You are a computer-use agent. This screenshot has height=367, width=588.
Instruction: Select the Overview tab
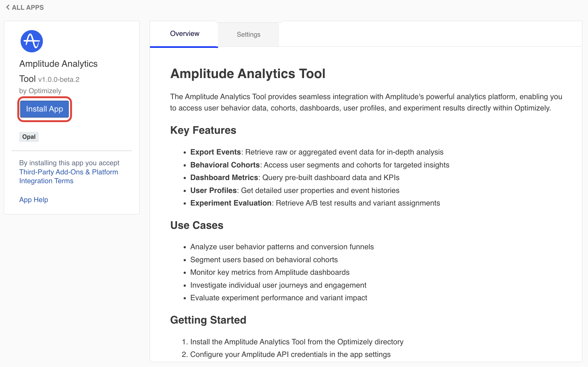pyautogui.click(x=185, y=34)
